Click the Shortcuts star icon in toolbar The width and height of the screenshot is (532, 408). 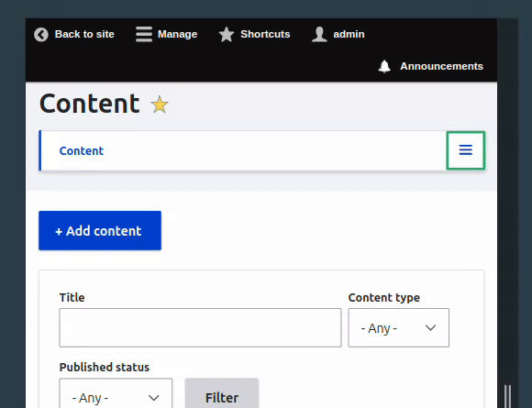coord(227,34)
